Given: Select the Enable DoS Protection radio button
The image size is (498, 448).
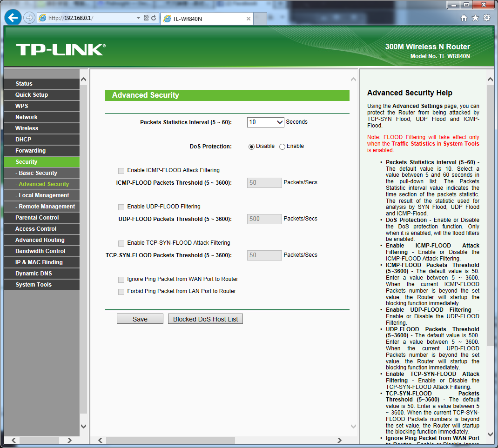Looking at the screenshot, I should click(282, 147).
